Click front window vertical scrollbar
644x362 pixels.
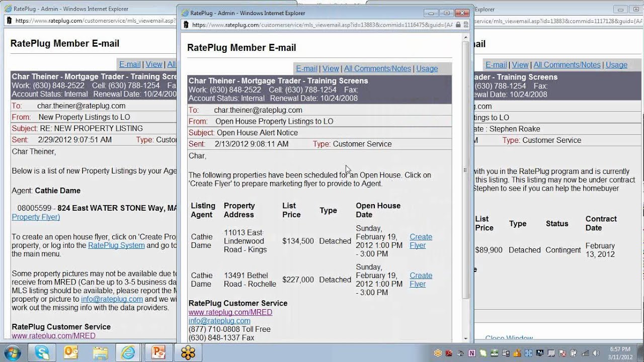click(x=465, y=171)
